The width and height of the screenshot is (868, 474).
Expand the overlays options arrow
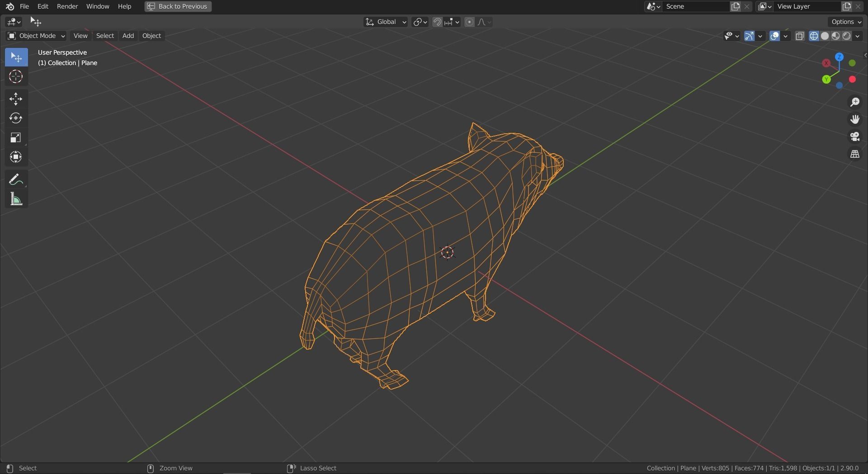[x=786, y=36]
